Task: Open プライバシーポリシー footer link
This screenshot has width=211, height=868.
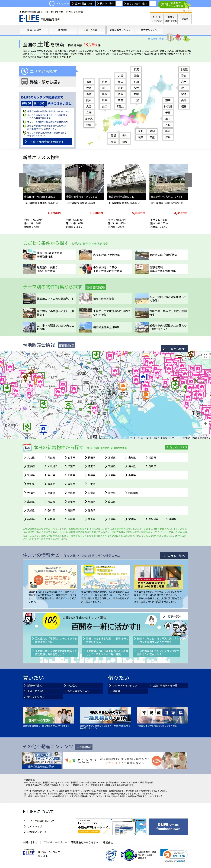Action: pos(55,842)
